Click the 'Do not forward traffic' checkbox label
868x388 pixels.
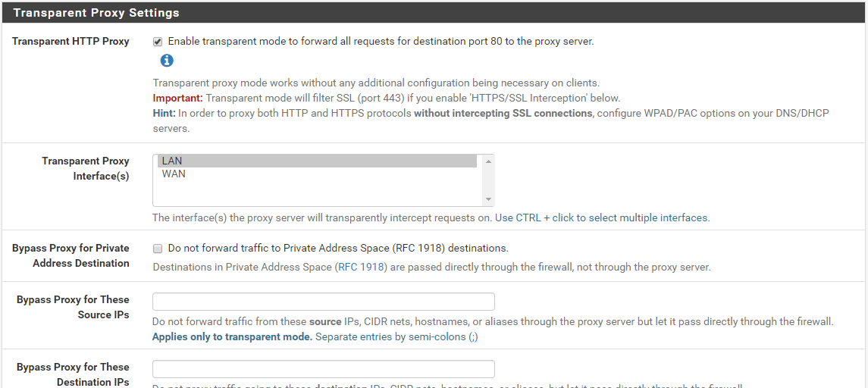(x=337, y=249)
